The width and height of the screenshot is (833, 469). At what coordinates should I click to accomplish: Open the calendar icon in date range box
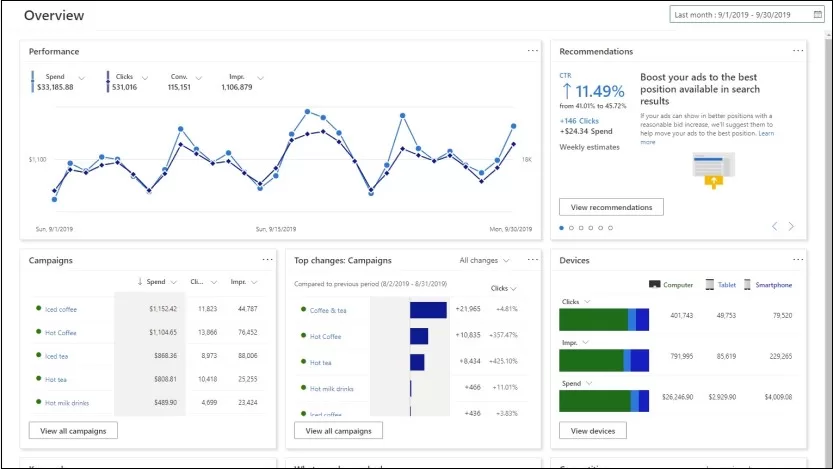click(x=818, y=14)
